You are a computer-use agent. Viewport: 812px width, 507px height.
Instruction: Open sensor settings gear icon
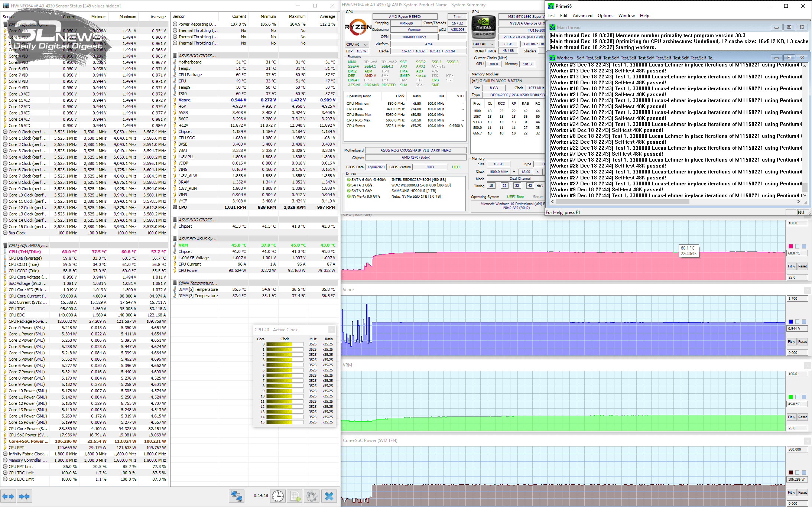[x=312, y=496]
